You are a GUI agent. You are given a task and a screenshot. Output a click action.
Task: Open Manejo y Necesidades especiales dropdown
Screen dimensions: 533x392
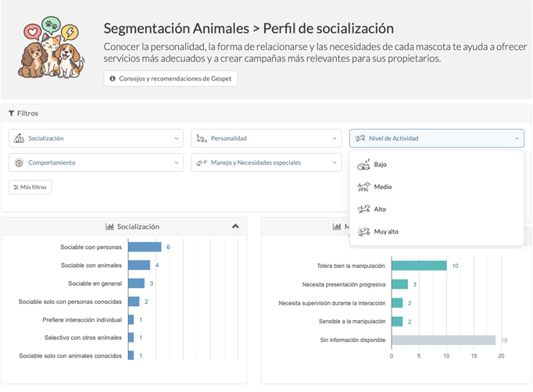[266, 162]
